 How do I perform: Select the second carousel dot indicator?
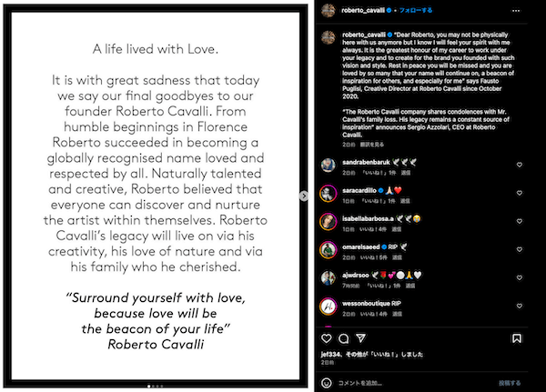[153, 386]
